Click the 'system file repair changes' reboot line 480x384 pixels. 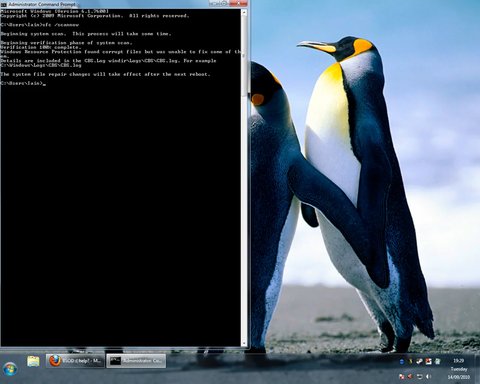click(x=105, y=74)
